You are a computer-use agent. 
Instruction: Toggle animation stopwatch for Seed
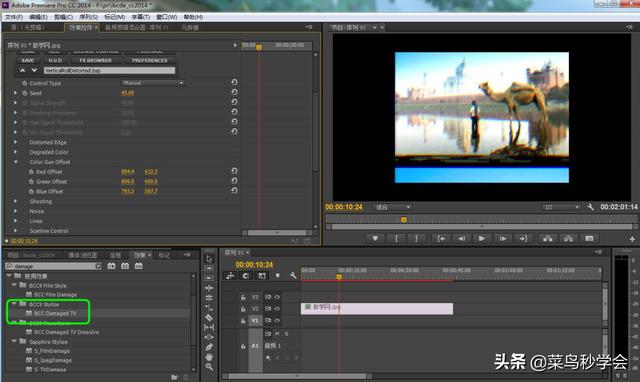[x=24, y=93]
